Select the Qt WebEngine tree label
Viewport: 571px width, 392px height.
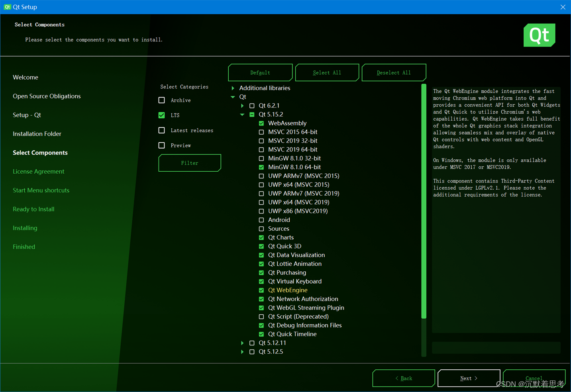pyautogui.click(x=288, y=290)
